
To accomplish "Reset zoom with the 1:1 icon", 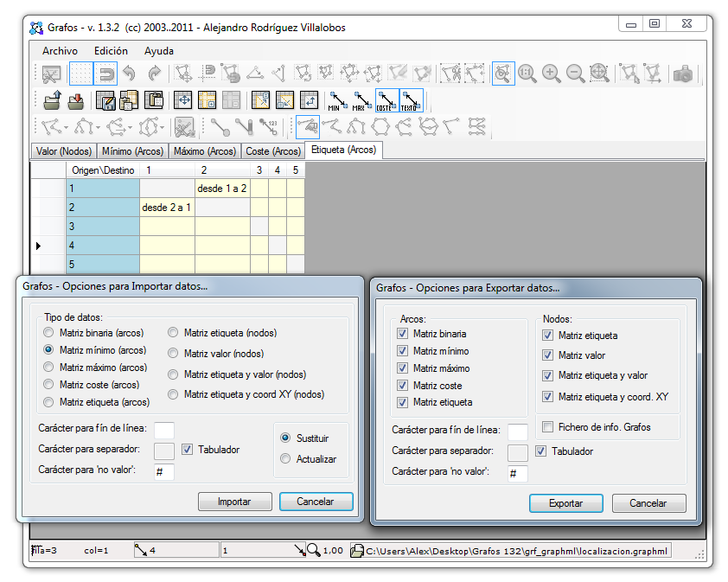I will (527, 74).
